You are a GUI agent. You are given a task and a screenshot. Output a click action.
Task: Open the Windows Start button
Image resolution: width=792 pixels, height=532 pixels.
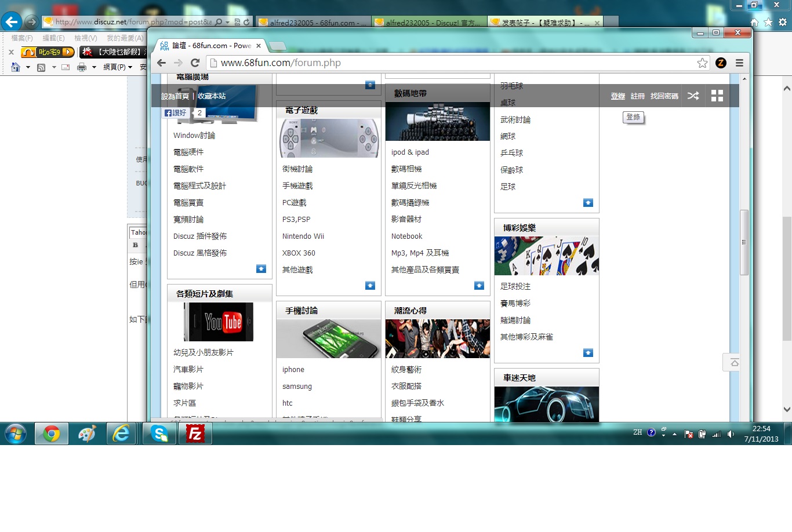(16, 433)
